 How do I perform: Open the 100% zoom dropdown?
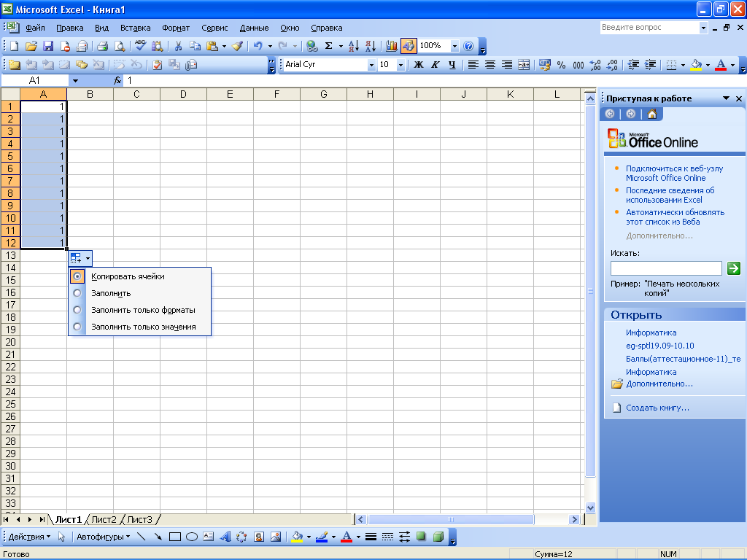coord(454,46)
